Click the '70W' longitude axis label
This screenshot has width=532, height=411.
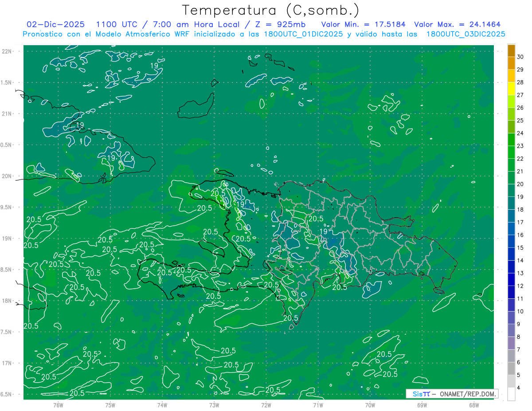pos(370,405)
